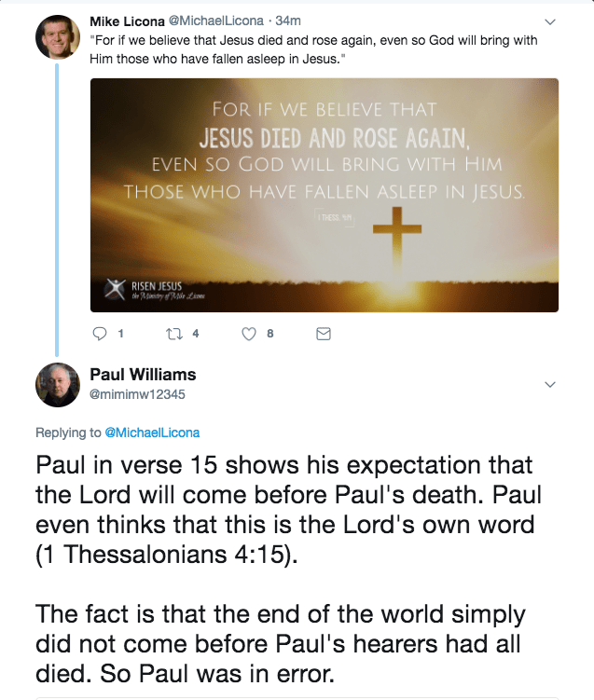Viewport: 594px width, 700px height.
Task: Retweet Mike Licona's tweet
Action: point(173,334)
